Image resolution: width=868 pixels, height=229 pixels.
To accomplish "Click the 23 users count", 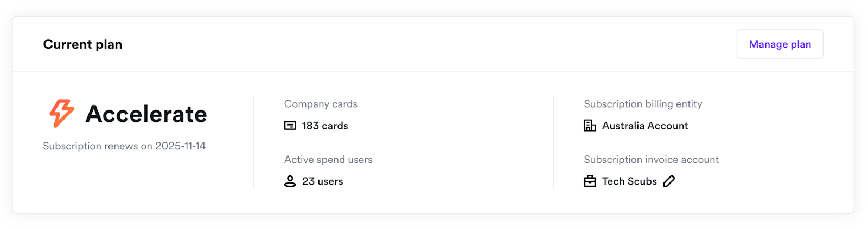I will tap(322, 181).
